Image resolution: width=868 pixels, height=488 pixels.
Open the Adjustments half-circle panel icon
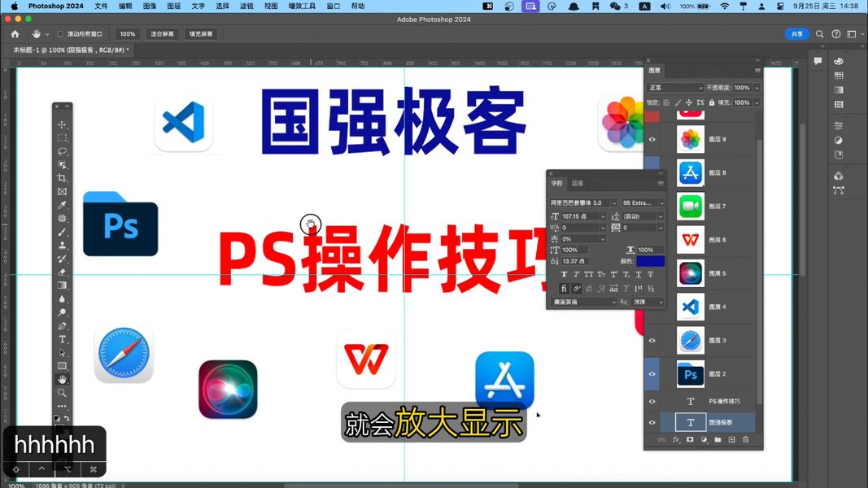(839, 141)
